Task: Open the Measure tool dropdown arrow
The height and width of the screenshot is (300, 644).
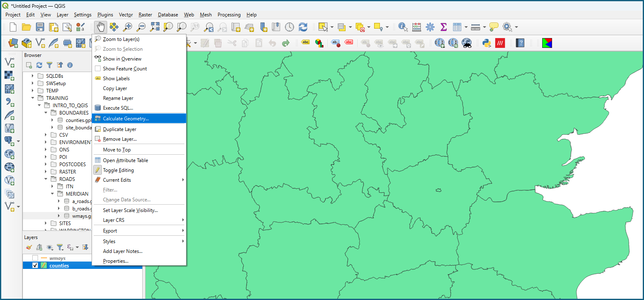Action: click(x=485, y=27)
